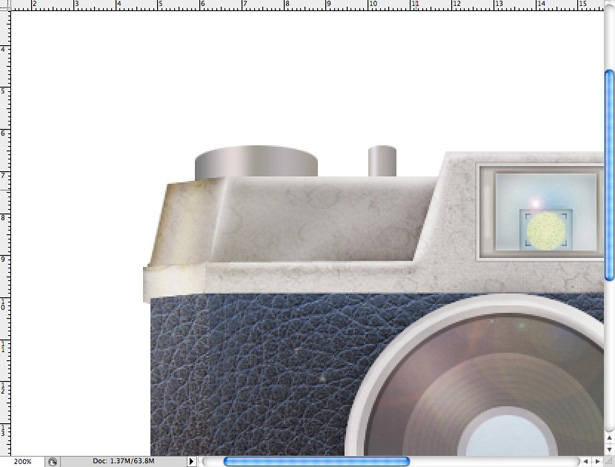Click the blue horizontal scrollbar thumb
This screenshot has width=615, height=467.
pos(317,462)
